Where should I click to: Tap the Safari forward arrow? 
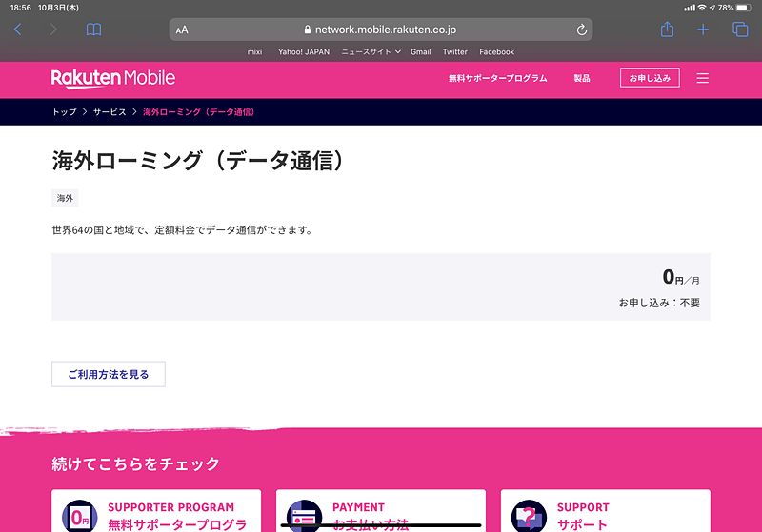(53, 30)
